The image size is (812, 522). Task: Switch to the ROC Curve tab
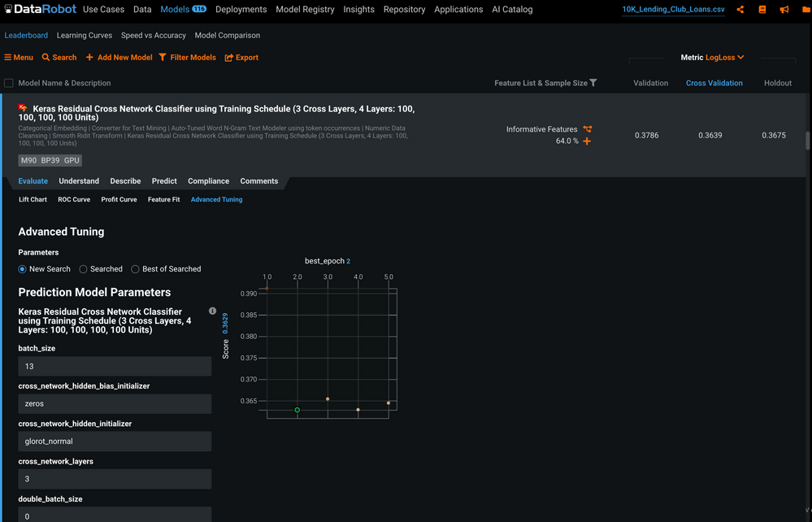tap(74, 199)
